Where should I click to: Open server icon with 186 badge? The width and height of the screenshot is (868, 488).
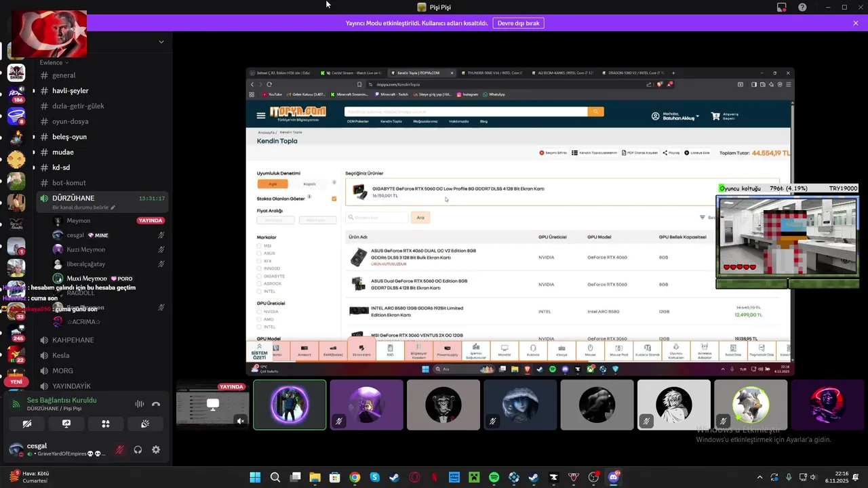(16, 94)
